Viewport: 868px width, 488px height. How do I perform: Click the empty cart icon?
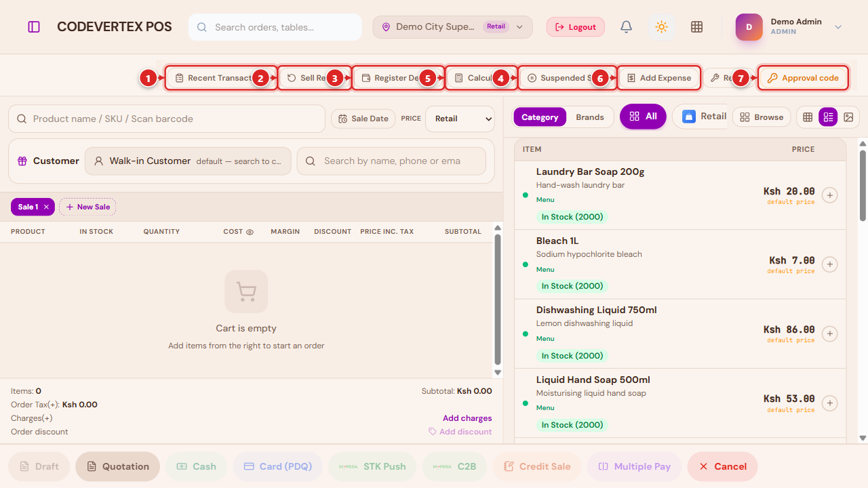pos(246,291)
